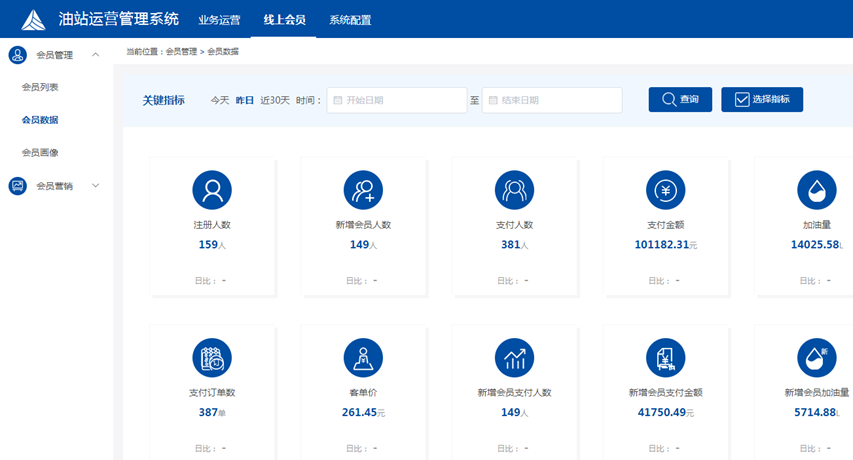Click the 会员营销 icon in sidebar
The image size is (853, 460).
tap(17, 186)
